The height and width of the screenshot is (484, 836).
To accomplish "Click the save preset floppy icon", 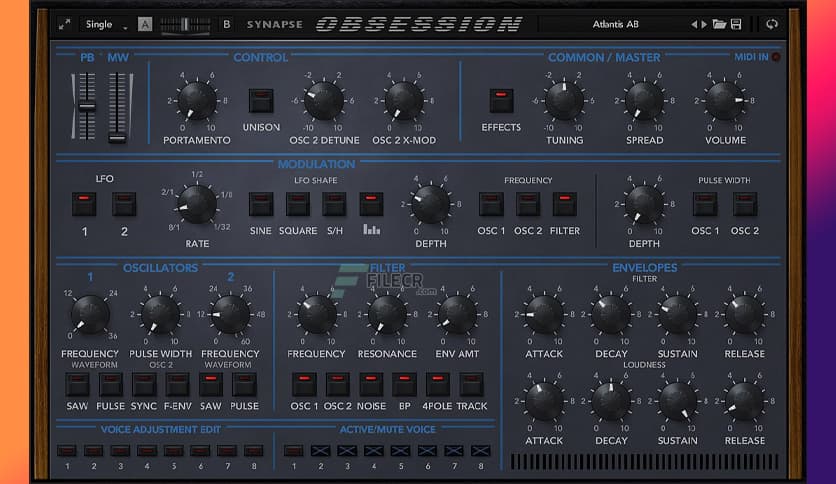I will [x=736, y=24].
